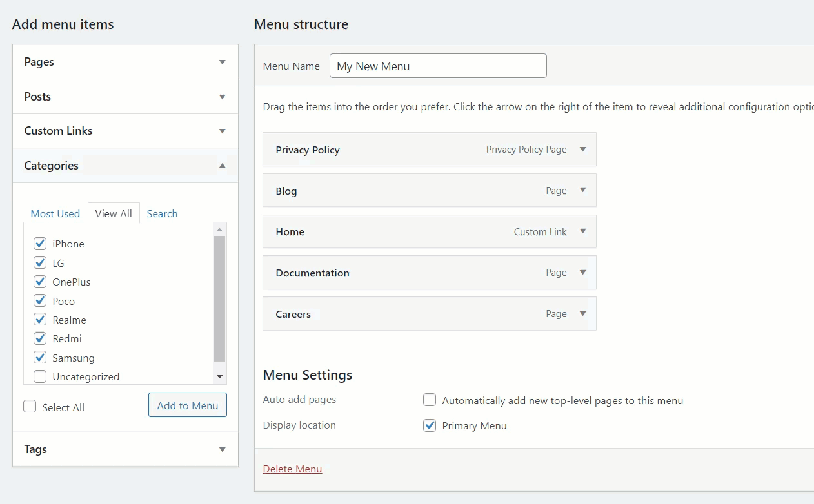Uncheck the Poco category

click(40, 301)
